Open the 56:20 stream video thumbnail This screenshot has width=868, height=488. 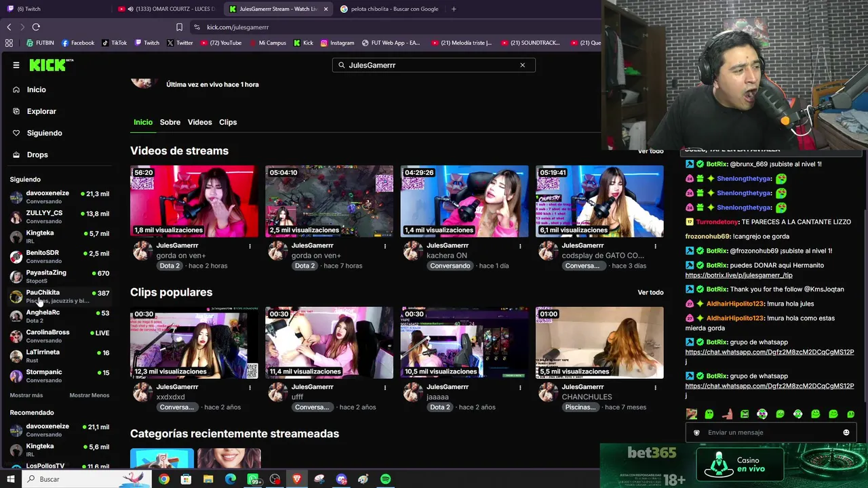pyautogui.click(x=194, y=201)
